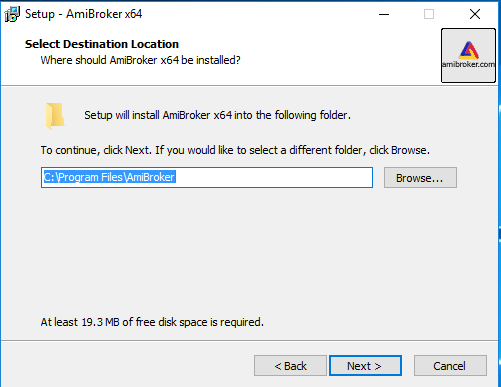Click the 'Setup - AmiBroker x64' title text

coord(84,14)
